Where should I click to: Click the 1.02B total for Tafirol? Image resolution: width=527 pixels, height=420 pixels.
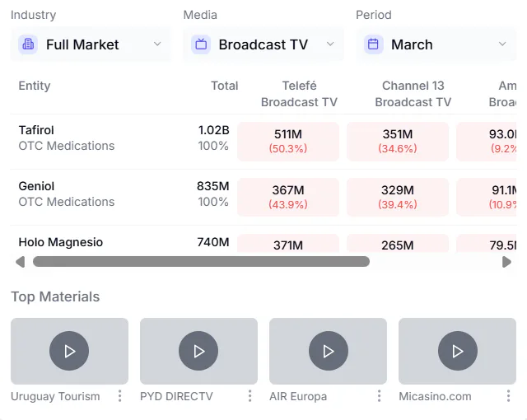click(x=214, y=130)
